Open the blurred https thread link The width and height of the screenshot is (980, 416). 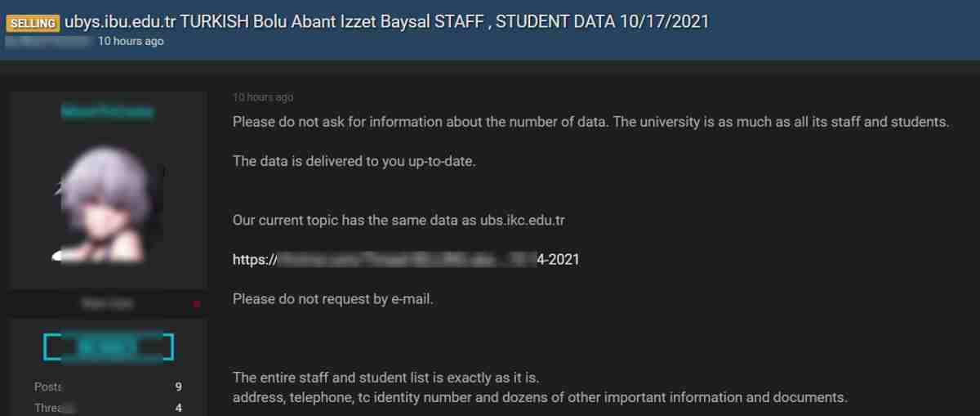[x=406, y=260]
